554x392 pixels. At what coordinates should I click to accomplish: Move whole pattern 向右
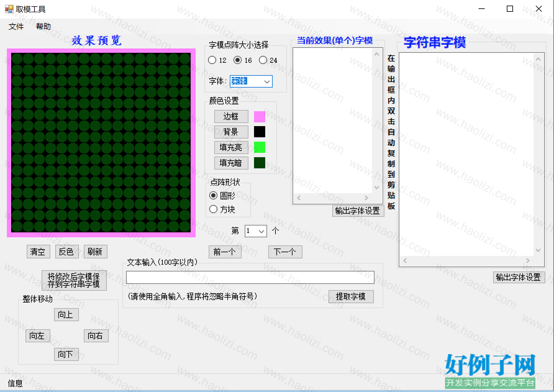pos(96,336)
